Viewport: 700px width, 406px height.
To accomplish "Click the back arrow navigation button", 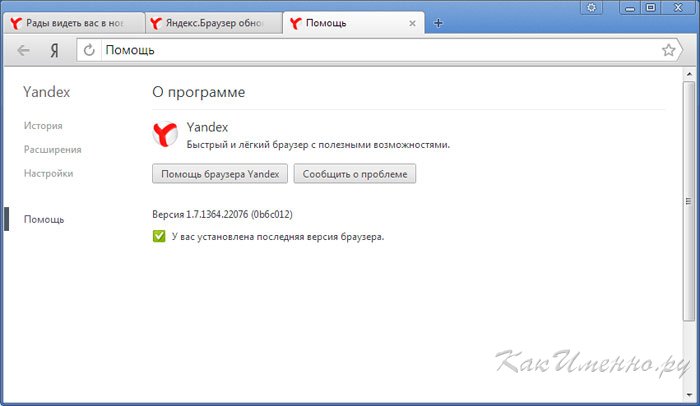I will (x=23, y=50).
